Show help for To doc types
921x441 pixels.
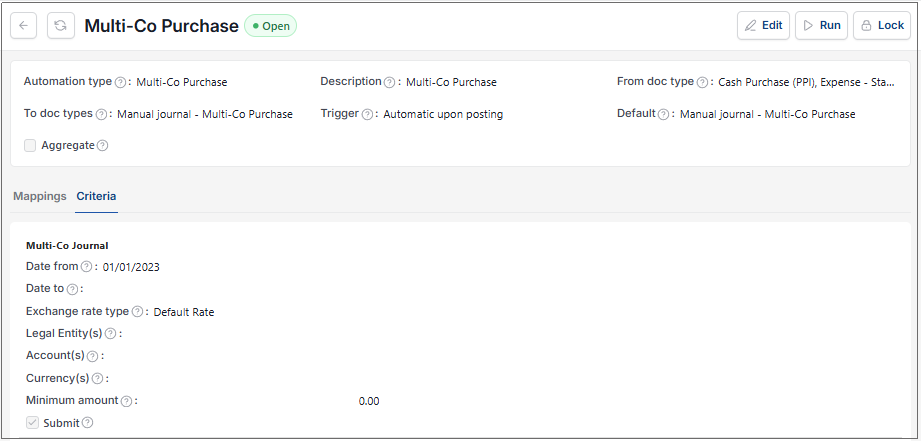tap(101, 115)
